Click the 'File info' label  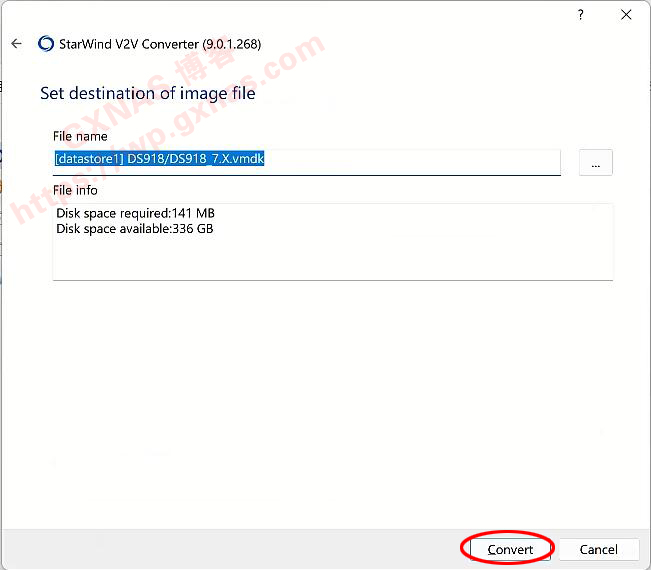[76, 190]
